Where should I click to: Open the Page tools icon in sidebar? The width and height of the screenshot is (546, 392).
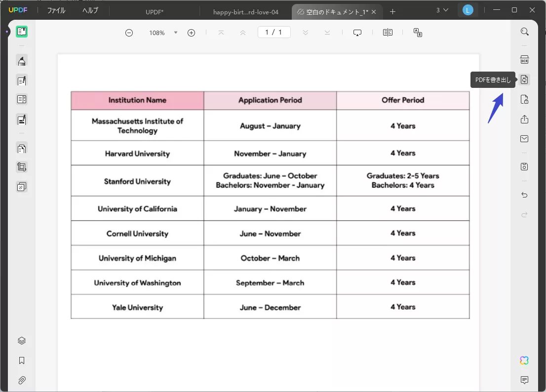point(22,149)
